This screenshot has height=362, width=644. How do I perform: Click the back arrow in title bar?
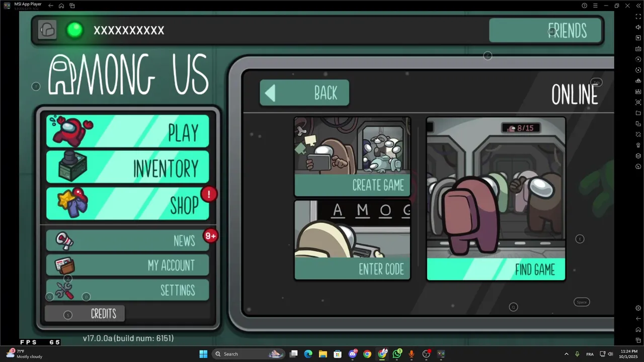click(51, 6)
